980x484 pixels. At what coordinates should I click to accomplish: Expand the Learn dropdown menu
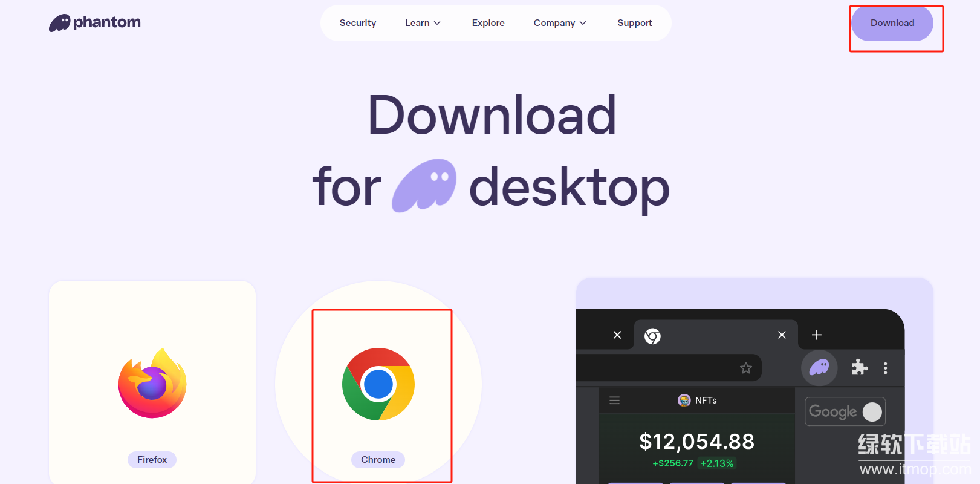pyautogui.click(x=423, y=23)
